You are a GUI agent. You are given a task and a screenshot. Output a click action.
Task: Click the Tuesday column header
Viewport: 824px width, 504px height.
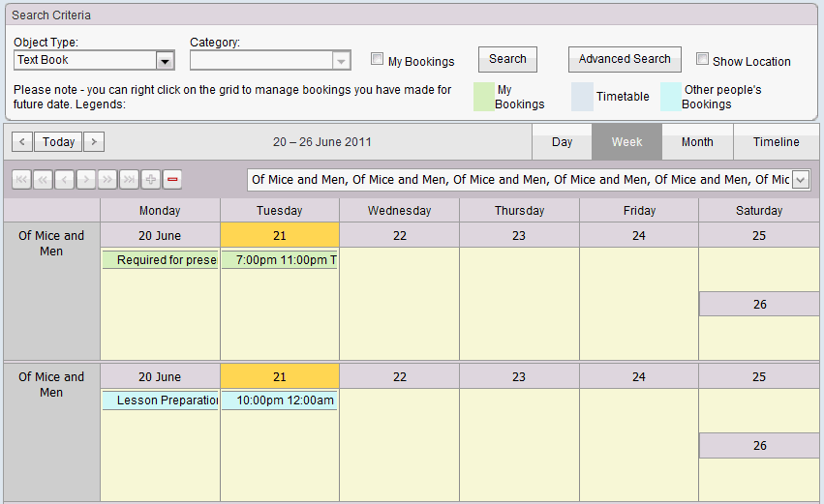click(x=280, y=211)
